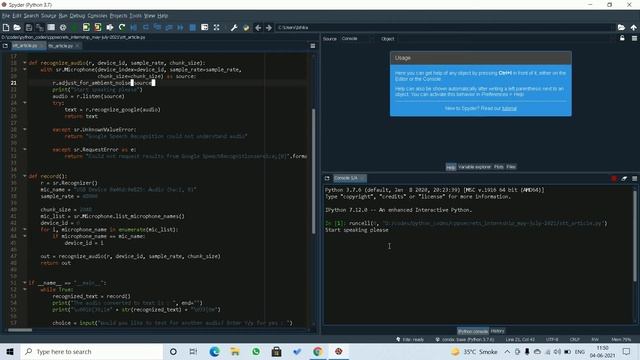Open the Search menu

pyautogui.click(x=31, y=16)
